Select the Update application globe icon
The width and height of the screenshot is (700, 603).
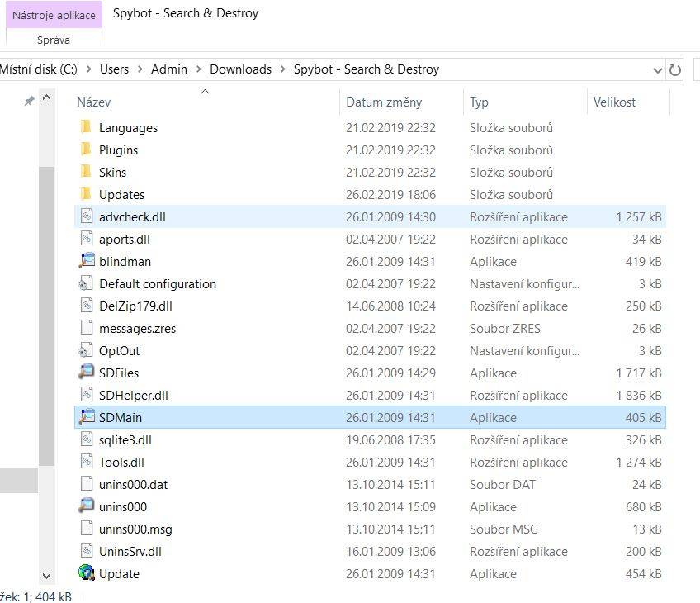87,573
